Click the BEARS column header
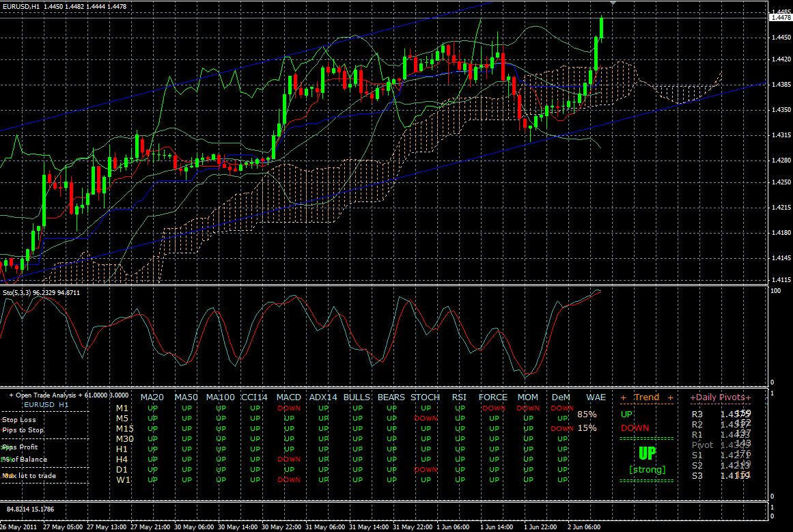The width and height of the screenshot is (793, 532). 391,397
